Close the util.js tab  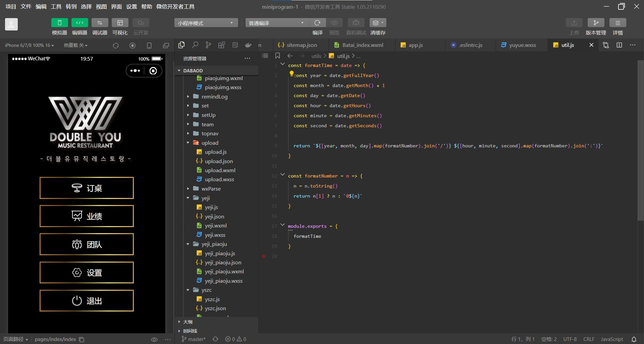pyautogui.click(x=591, y=45)
